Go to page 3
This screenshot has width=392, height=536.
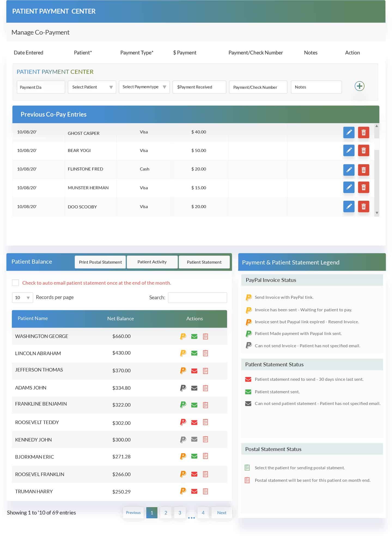click(x=180, y=513)
